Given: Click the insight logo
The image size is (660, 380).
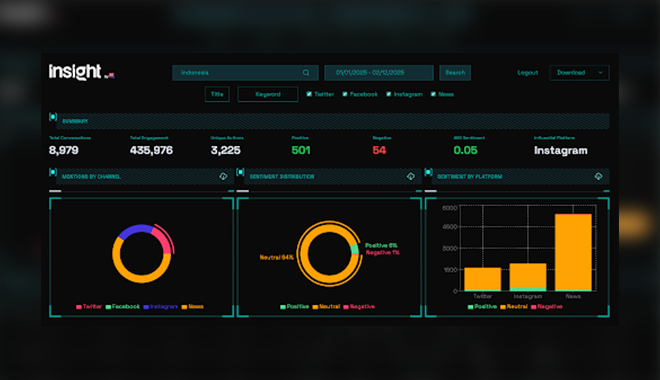Looking at the screenshot, I should [81, 72].
